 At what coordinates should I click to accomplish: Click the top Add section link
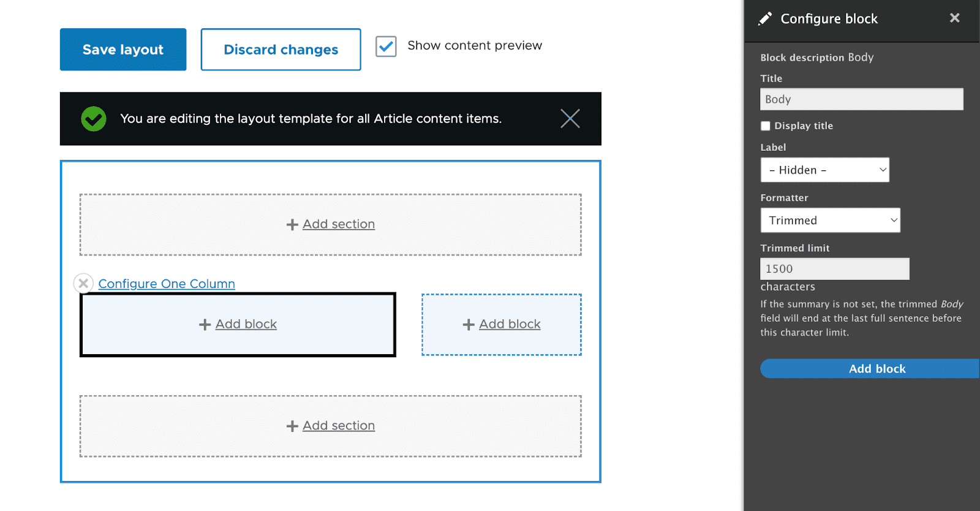pos(339,224)
